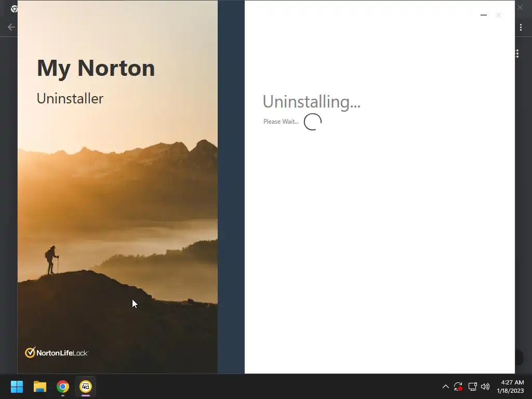This screenshot has height=399, width=532.
Task: Open the 4:27 AM clock and calendar
Action: tap(510, 387)
